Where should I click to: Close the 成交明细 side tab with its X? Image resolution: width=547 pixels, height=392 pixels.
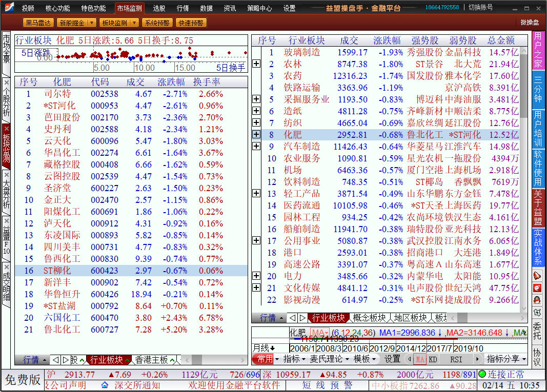(x=6, y=267)
